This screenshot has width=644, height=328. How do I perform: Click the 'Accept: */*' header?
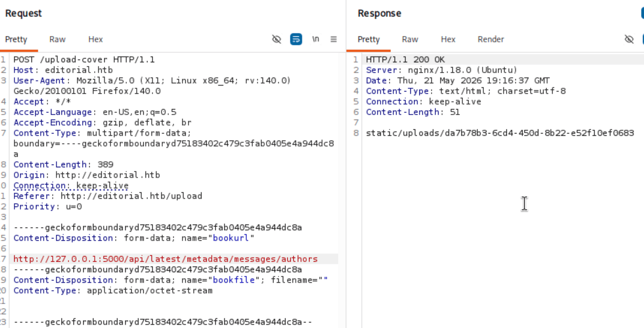coord(42,102)
